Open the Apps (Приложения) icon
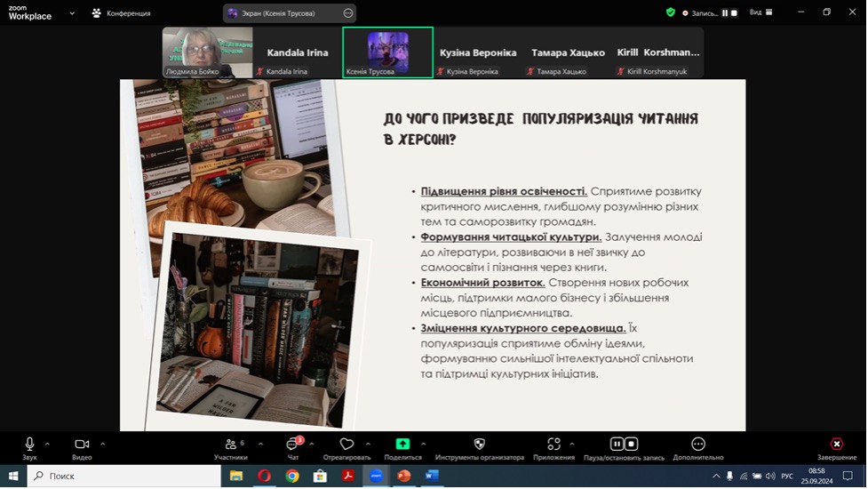868x489 pixels. 553,445
